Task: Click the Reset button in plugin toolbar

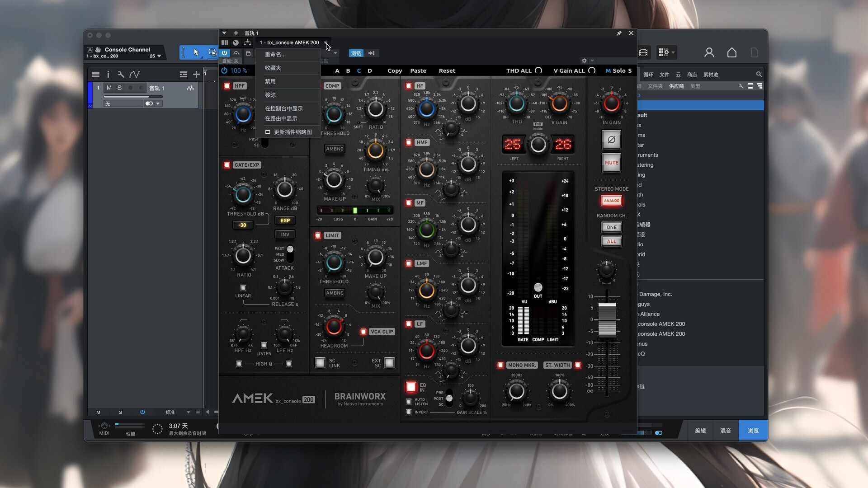Action: click(447, 70)
